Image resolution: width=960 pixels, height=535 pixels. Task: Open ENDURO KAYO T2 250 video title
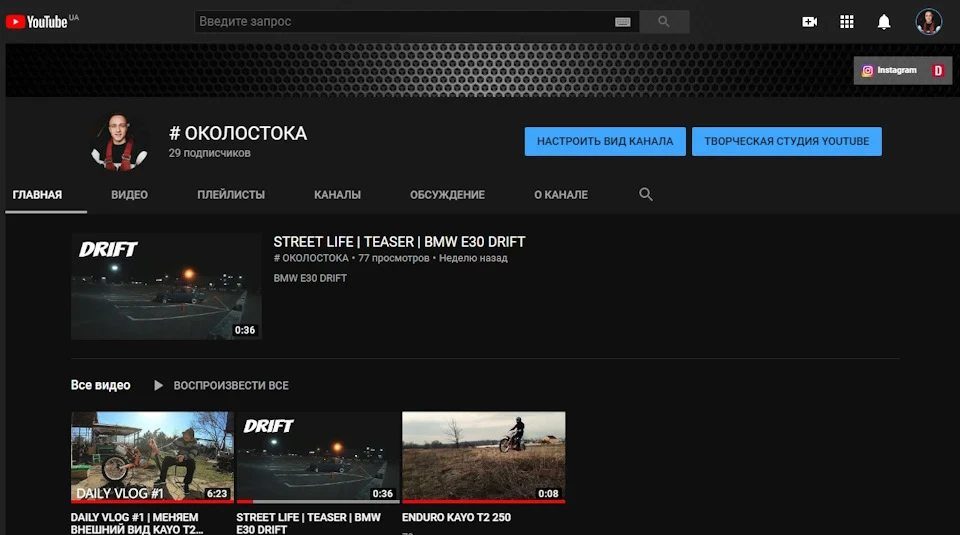click(x=456, y=517)
